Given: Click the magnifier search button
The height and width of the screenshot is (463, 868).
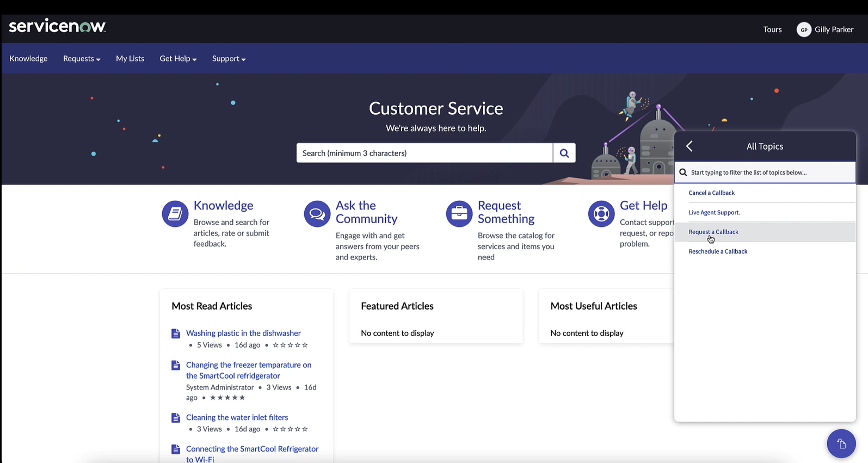Looking at the screenshot, I should pos(564,153).
